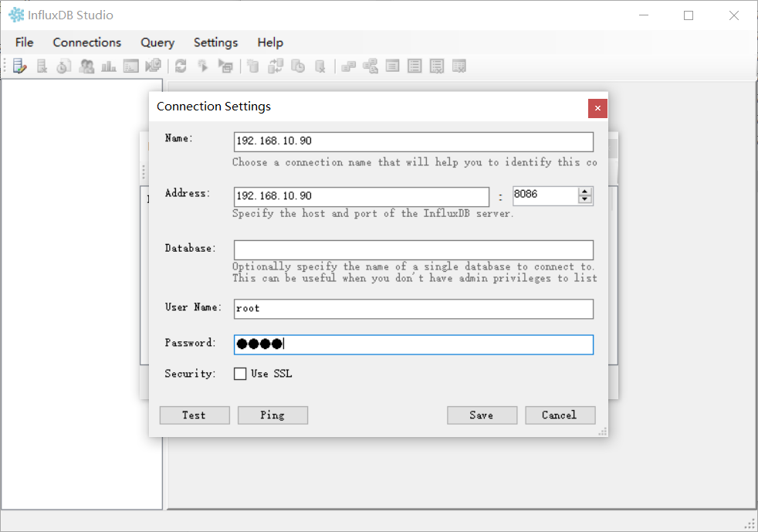Save the connection settings
The height and width of the screenshot is (532, 758).
click(x=482, y=415)
